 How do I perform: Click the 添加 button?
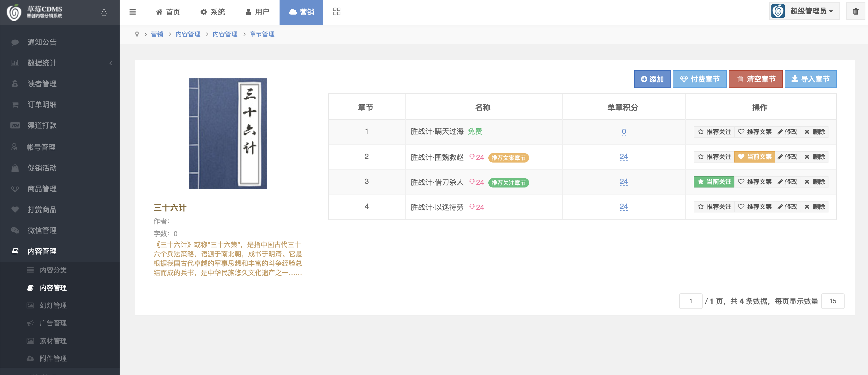pos(652,79)
